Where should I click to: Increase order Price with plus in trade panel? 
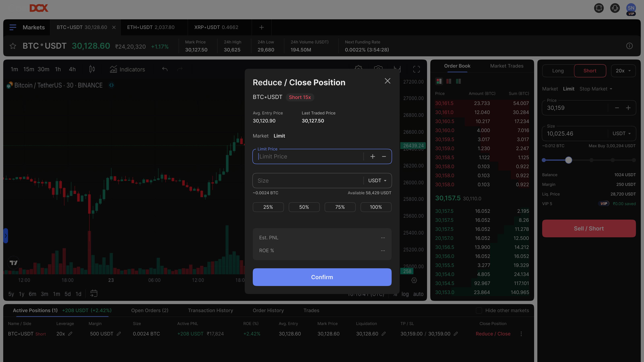[628, 108]
